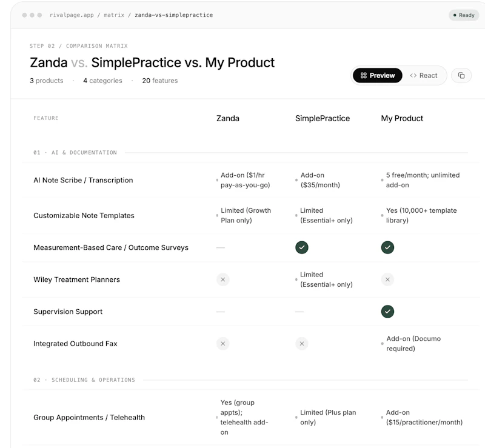
Task: Click checkmark for My Product Measurement-Based Care
Action: point(387,247)
